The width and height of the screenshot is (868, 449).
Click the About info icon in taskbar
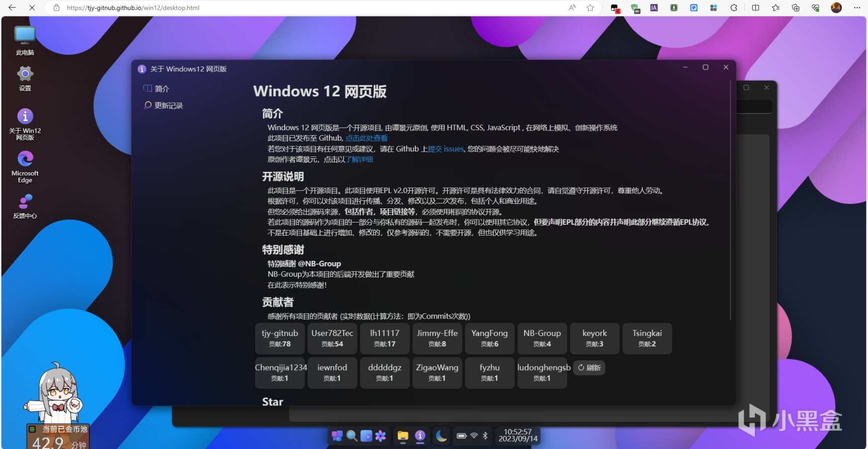tap(420, 435)
